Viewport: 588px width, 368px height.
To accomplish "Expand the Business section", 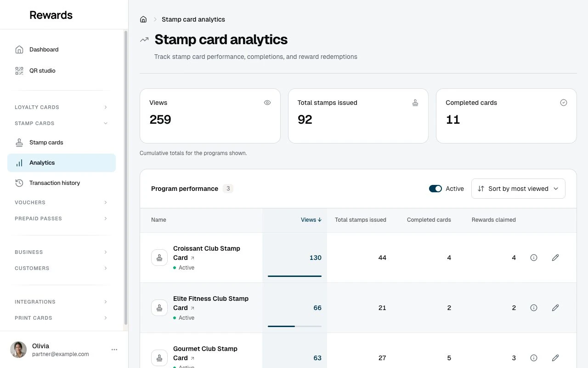I will [62, 252].
